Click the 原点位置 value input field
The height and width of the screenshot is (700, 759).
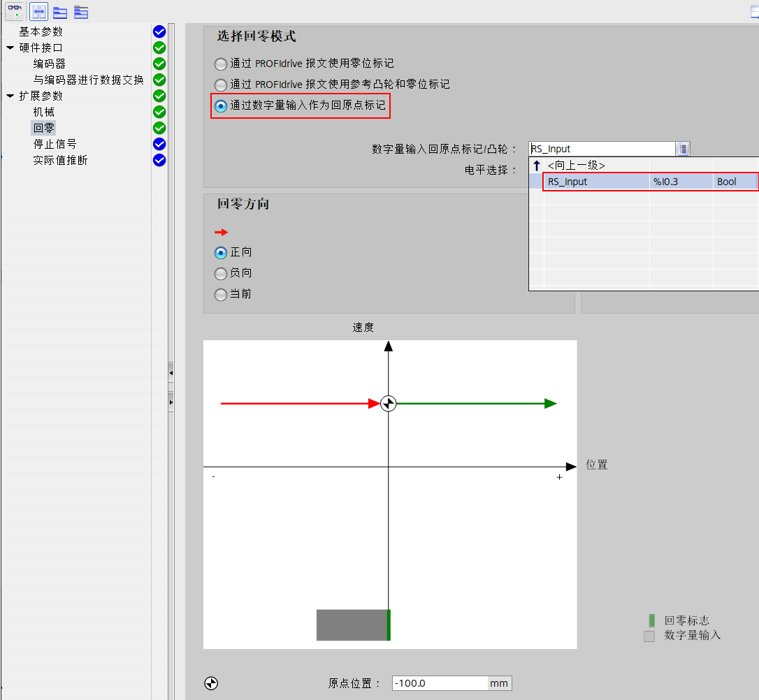click(x=440, y=683)
